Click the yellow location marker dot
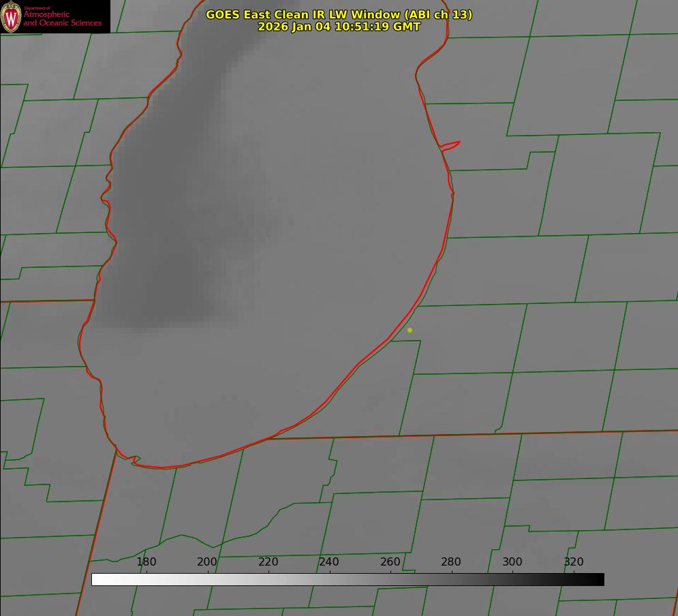This screenshot has height=616, width=678. pos(410,330)
